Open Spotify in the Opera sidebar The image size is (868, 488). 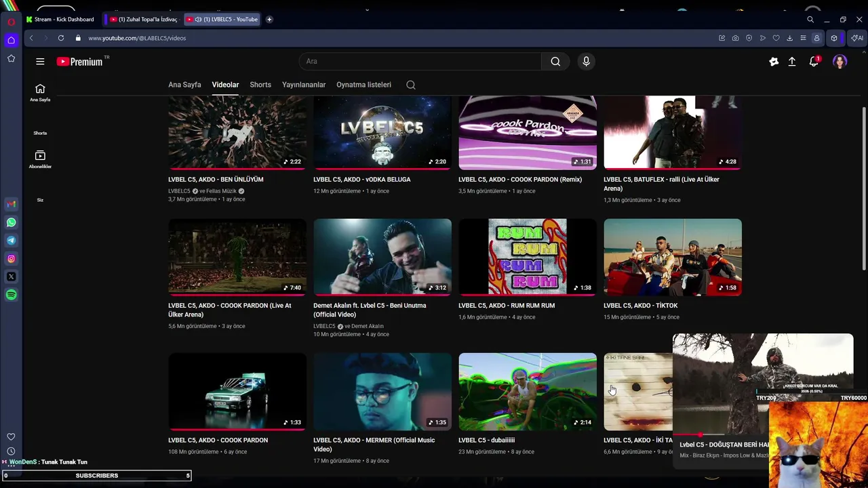point(11,295)
